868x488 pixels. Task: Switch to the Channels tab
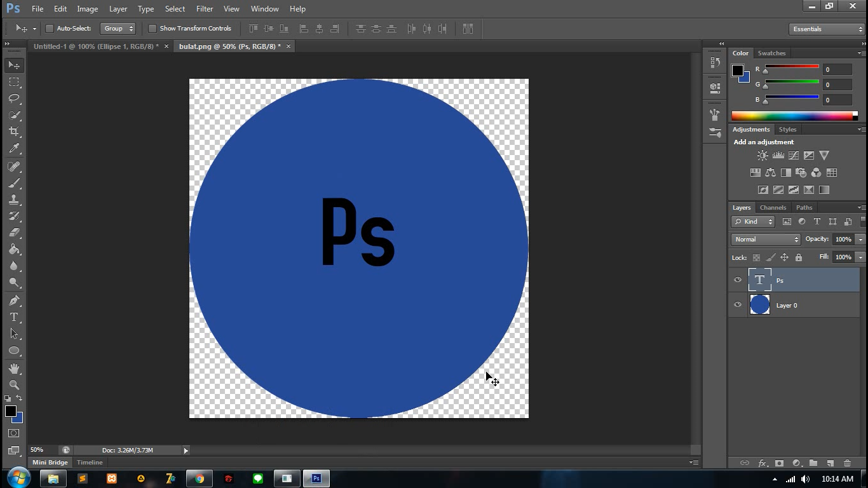773,208
